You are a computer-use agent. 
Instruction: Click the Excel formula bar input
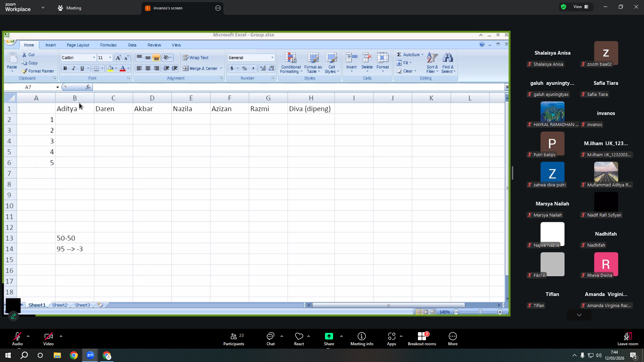(x=298, y=87)
